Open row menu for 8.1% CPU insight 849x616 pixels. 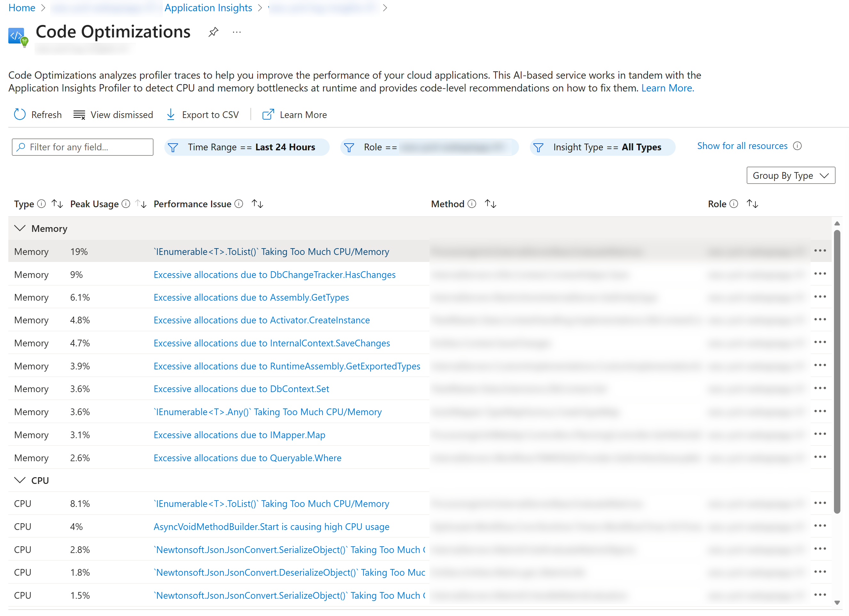coord(820,503)
